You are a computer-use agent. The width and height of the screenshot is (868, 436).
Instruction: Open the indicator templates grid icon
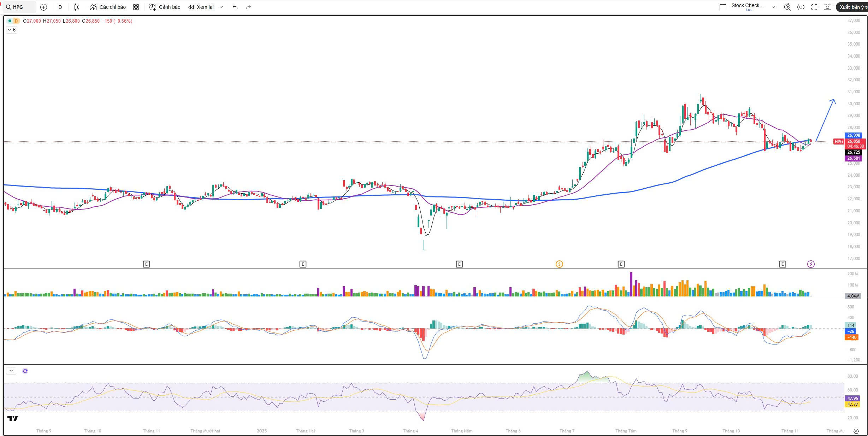[x=136, y=7]
